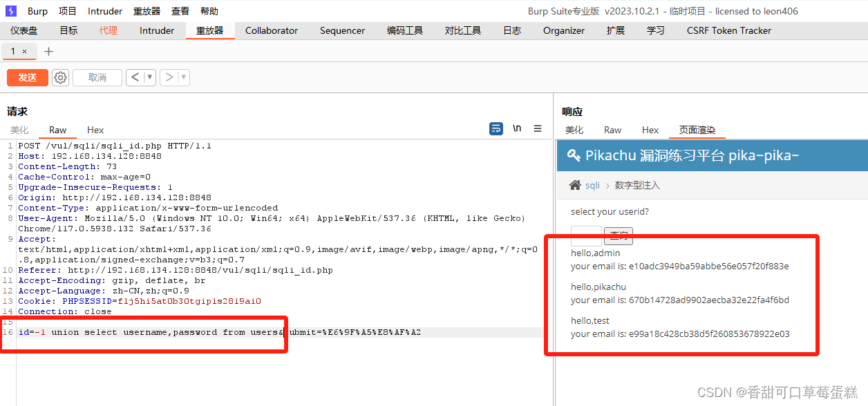Click the 数字型注入 breadcrumb text
This screenshot has width=868, height=406.
[x=637, y=185]
